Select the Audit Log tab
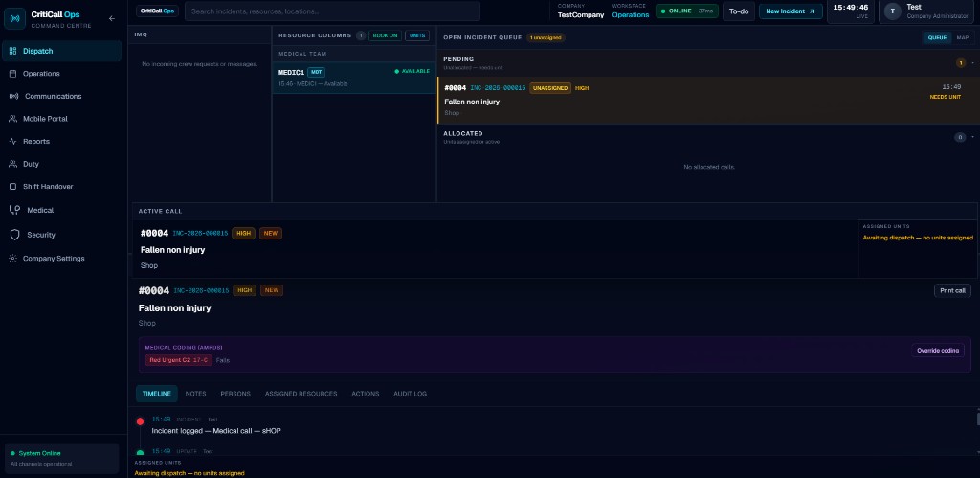The image size is (980, 478). 410,394
